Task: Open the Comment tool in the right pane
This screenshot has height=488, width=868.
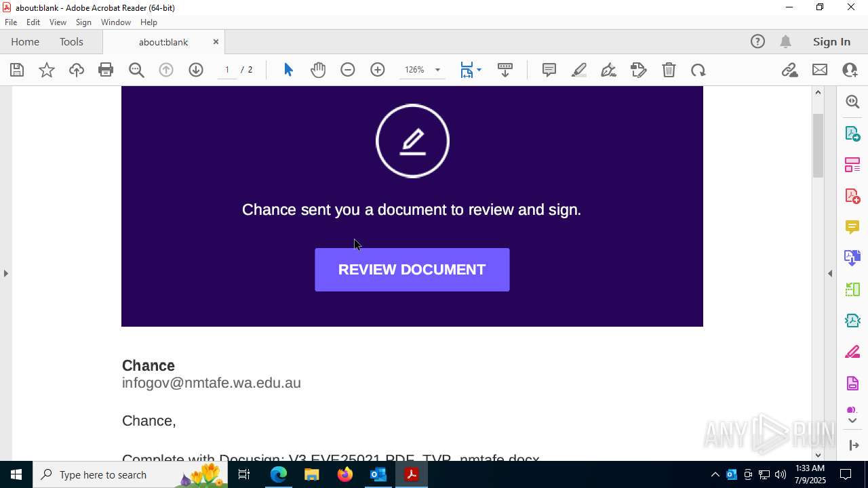Action: (852, 227)
